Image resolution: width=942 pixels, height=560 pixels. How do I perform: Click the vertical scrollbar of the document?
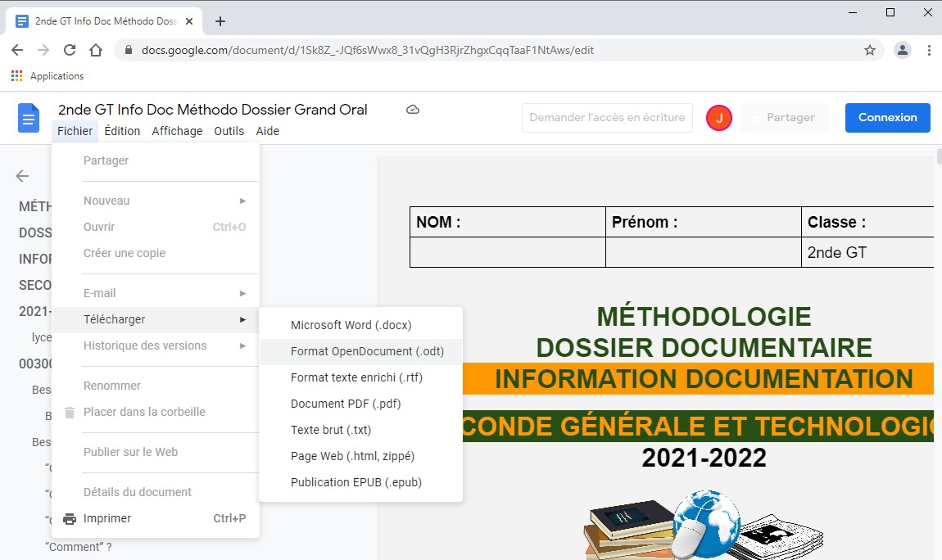tap(937, 246)
